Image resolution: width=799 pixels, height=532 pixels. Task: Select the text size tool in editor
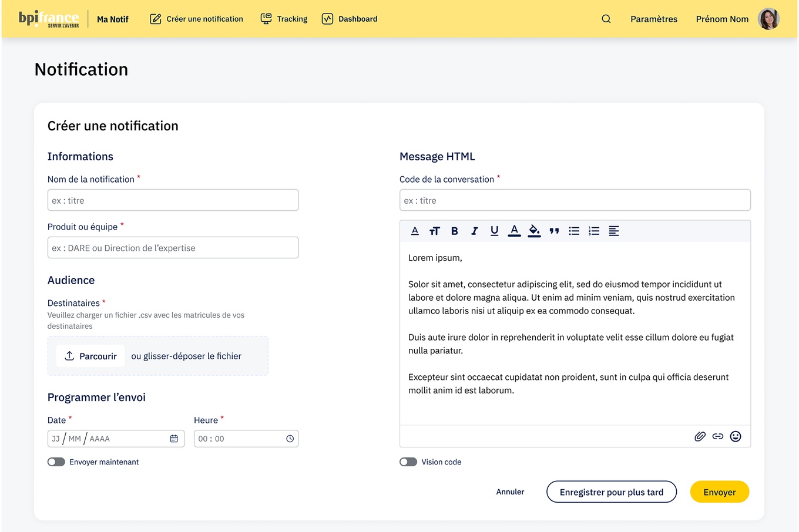pyautogui.click(x=435, y=231)
